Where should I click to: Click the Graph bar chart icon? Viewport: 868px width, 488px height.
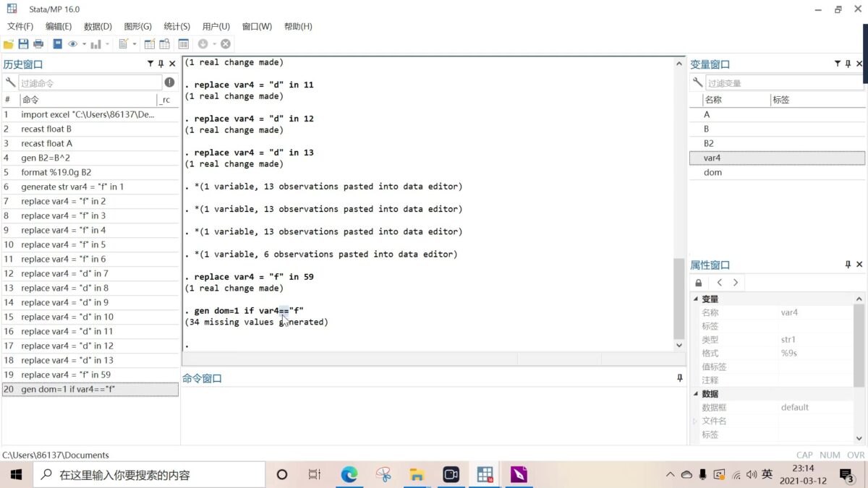(95, 44)
